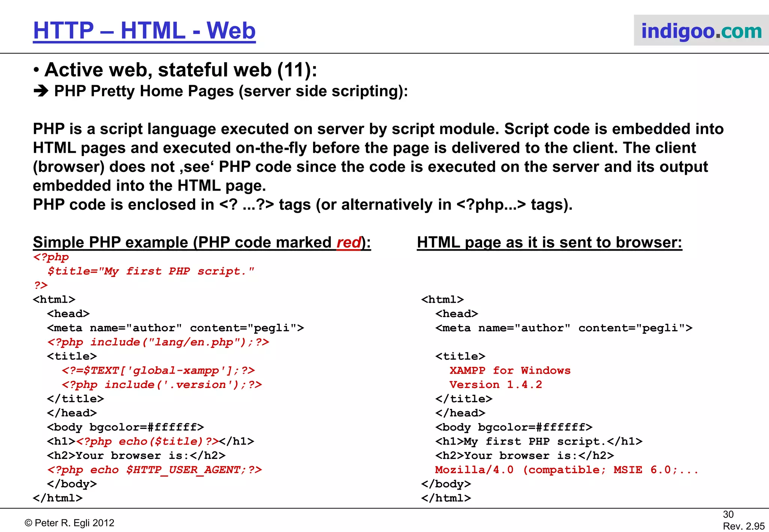Click the HTTP – HTML - Web title link
Image resolution: width=769 pixels, height=532 pixels.
tap(144, 31)
